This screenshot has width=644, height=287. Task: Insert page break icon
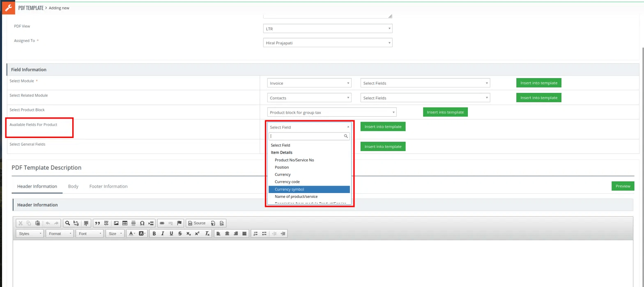coord(151,223)
